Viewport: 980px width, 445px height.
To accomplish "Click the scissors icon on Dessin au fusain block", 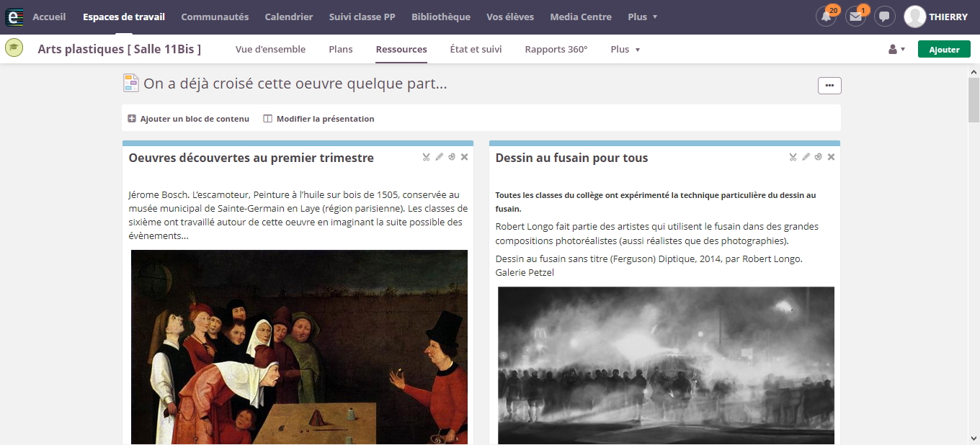I will [x=793, y=157].
